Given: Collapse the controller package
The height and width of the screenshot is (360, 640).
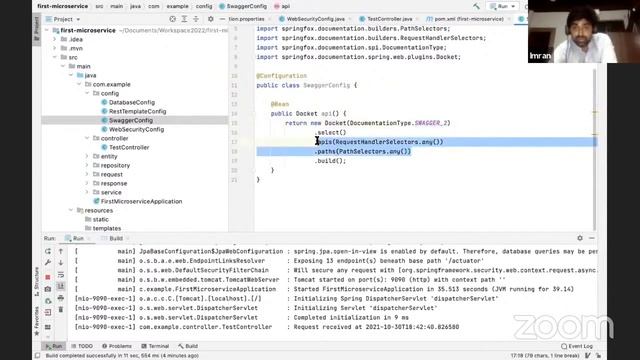Looking at the screenshot, I should [87, 138].
